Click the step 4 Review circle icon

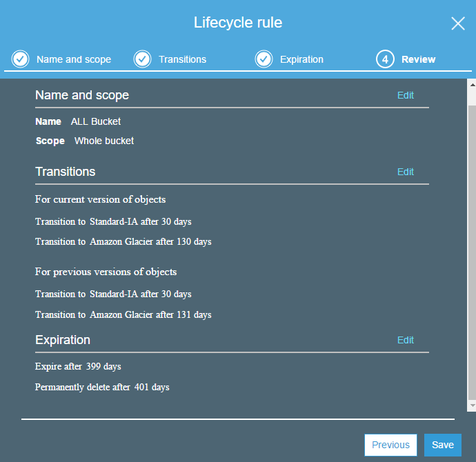tap(385, 59)
